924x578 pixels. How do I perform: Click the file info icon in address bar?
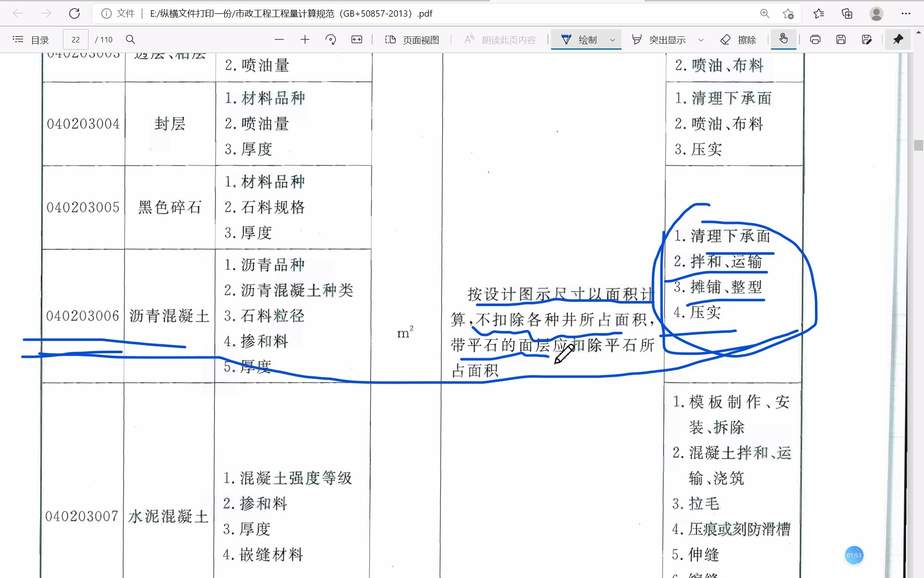point(106,14)
